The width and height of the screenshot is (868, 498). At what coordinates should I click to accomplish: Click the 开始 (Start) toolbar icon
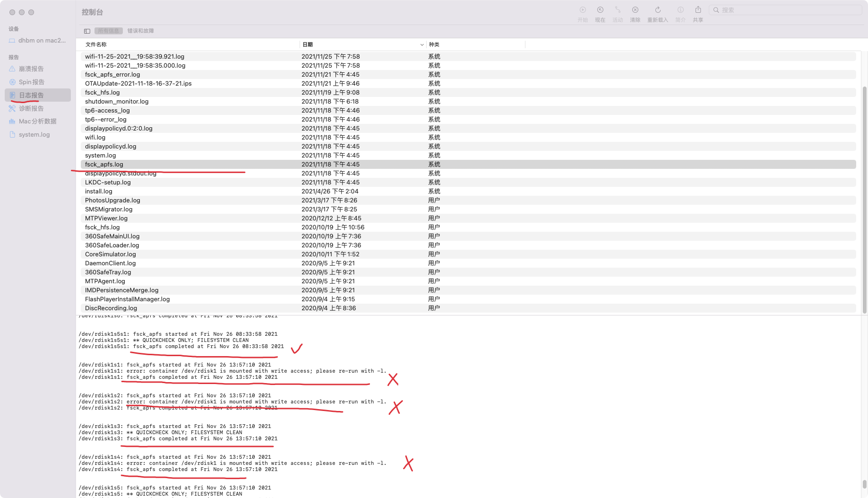coord(583,10)
